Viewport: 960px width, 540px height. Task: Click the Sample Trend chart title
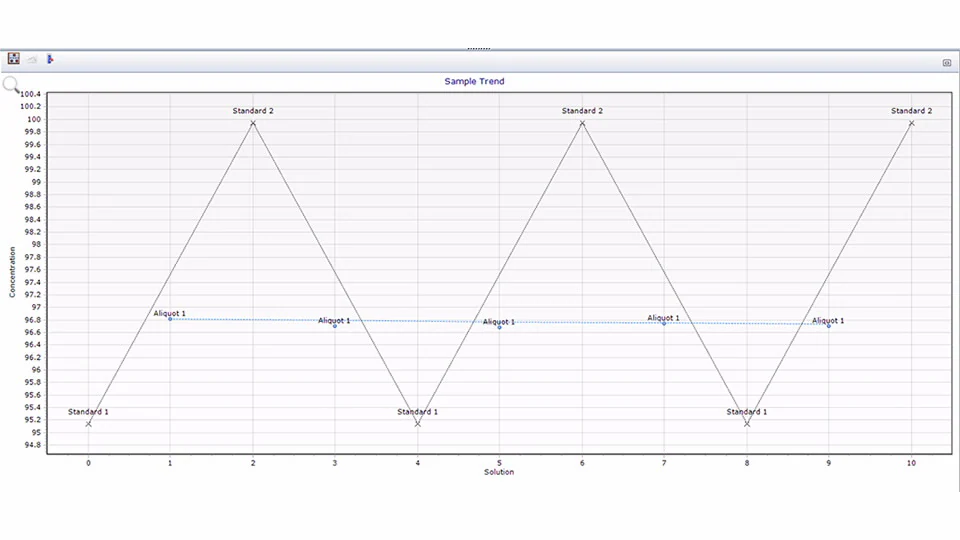475,81
